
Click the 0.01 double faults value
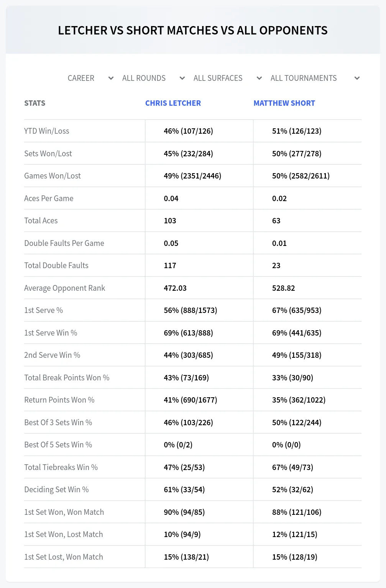[279, 243]
